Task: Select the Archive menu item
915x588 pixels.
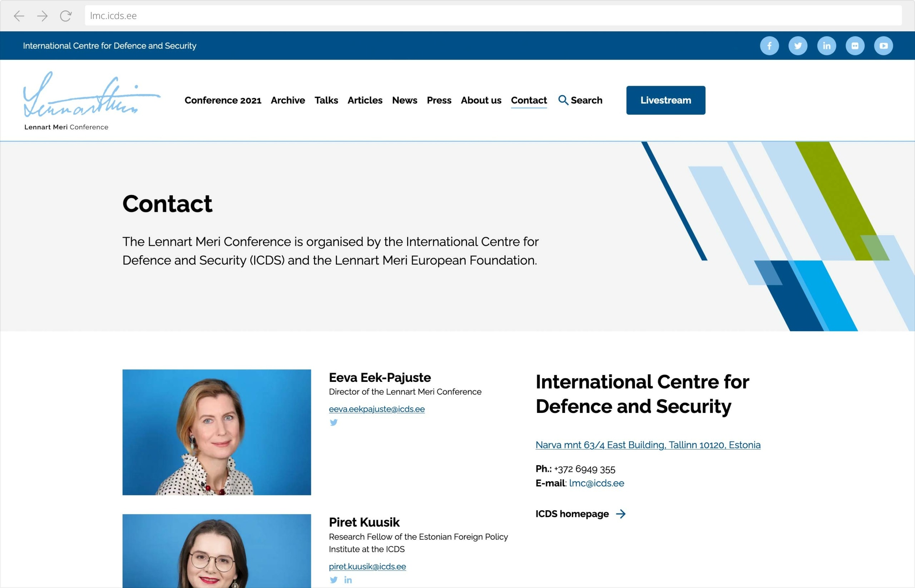Action: click(x=288, y=100)
